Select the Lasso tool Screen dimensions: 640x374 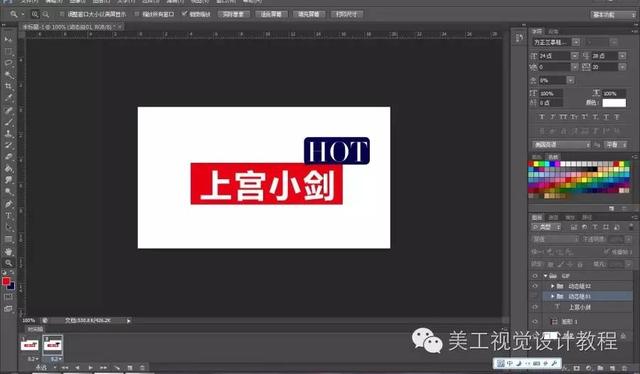8,63
